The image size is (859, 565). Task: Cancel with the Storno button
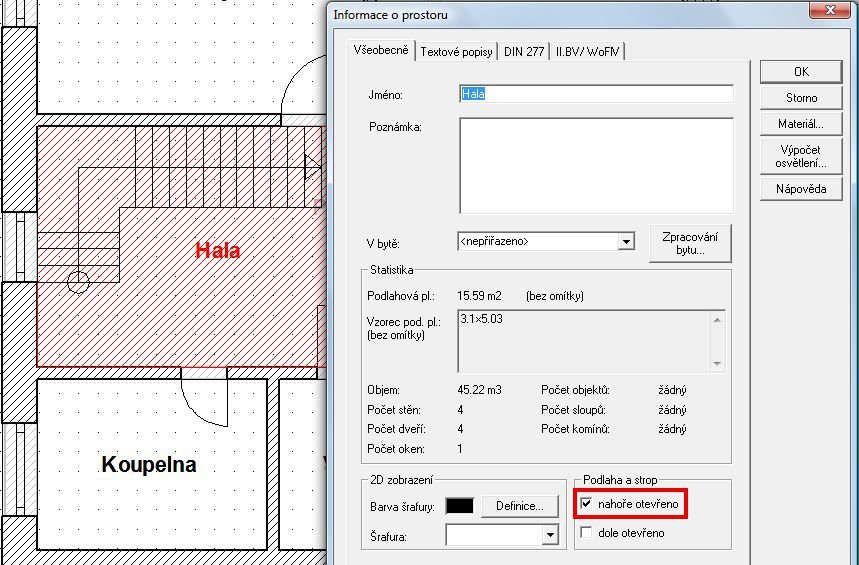tap(801, 98)
